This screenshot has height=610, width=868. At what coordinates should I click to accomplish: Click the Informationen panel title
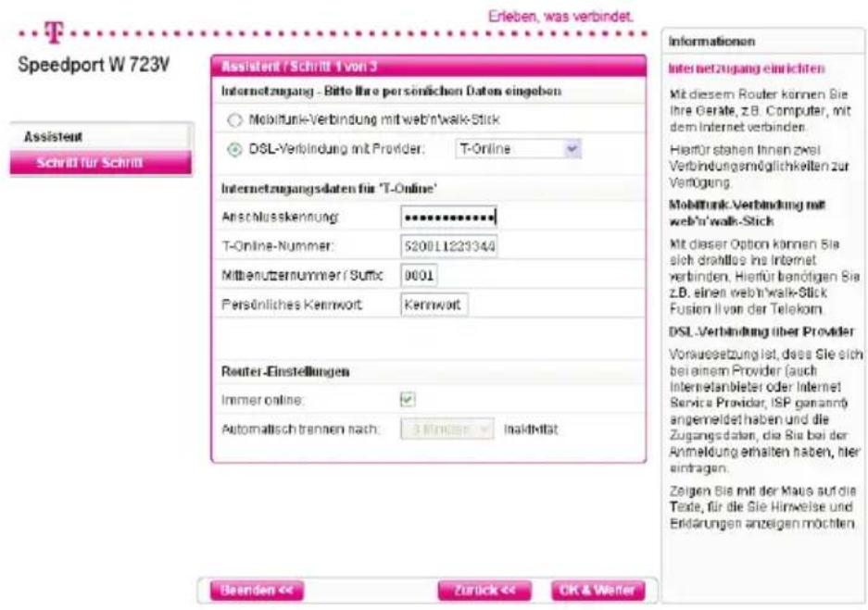click(x=711, y=42)
